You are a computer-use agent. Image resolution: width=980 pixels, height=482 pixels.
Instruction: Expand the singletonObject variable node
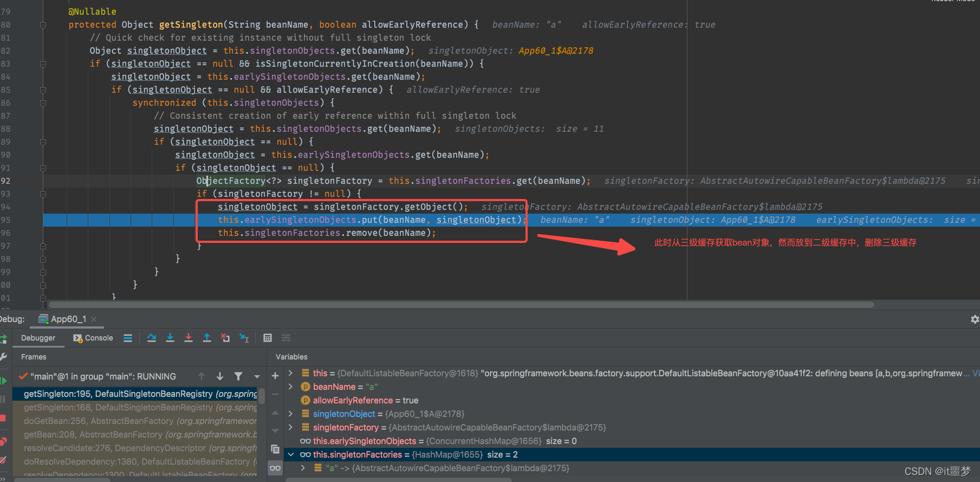291,414
